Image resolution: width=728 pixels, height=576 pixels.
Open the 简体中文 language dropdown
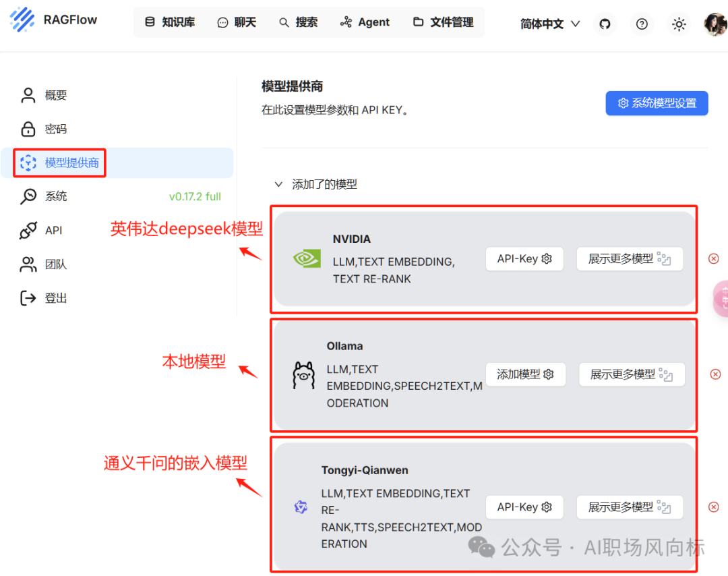(x=550, y=24)
